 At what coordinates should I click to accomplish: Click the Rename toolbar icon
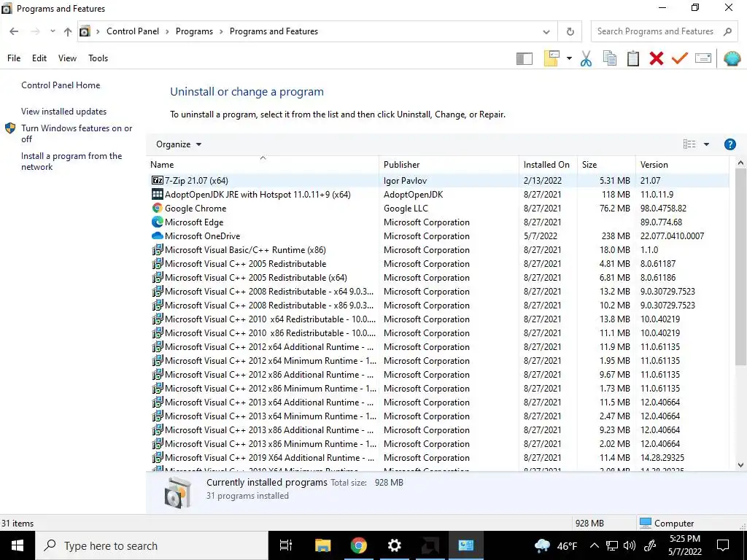coord(703,58)
